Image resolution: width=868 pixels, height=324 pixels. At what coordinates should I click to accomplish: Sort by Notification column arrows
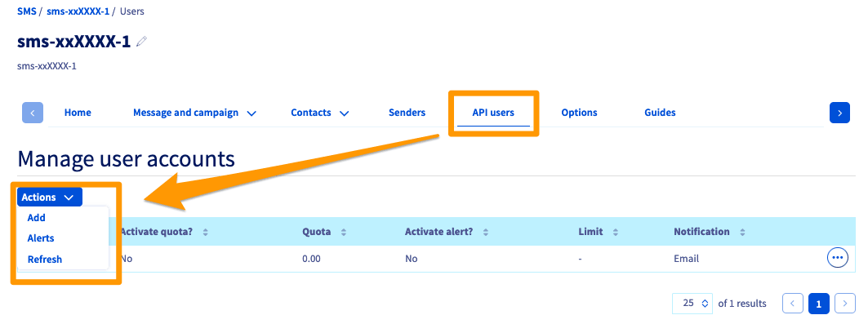(x=742, y=233)
